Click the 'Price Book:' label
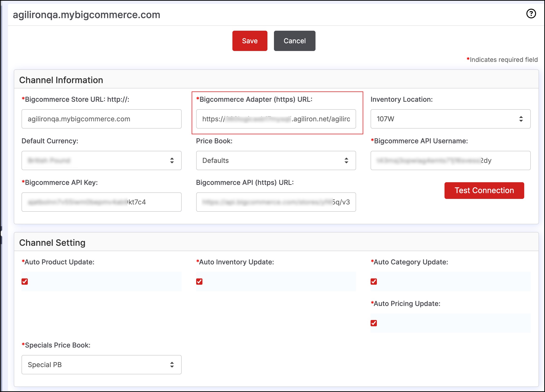The height and width of the screenshot is (392, 545). (214, 141)
